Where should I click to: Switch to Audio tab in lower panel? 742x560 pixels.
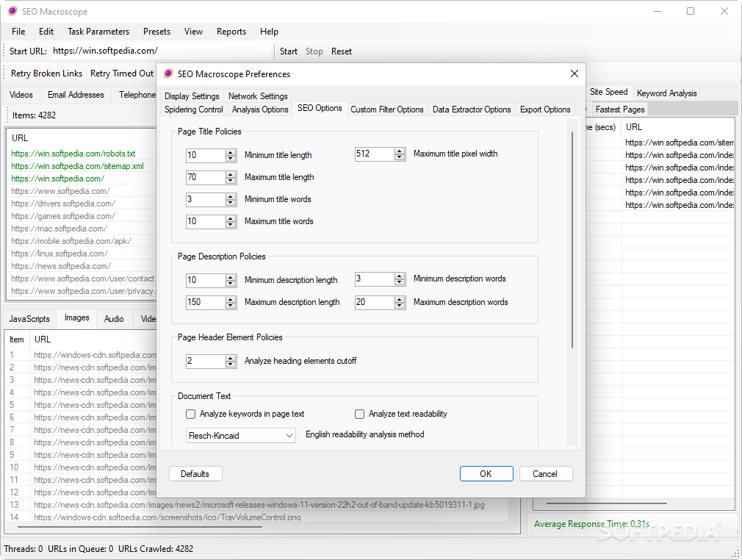114,319
